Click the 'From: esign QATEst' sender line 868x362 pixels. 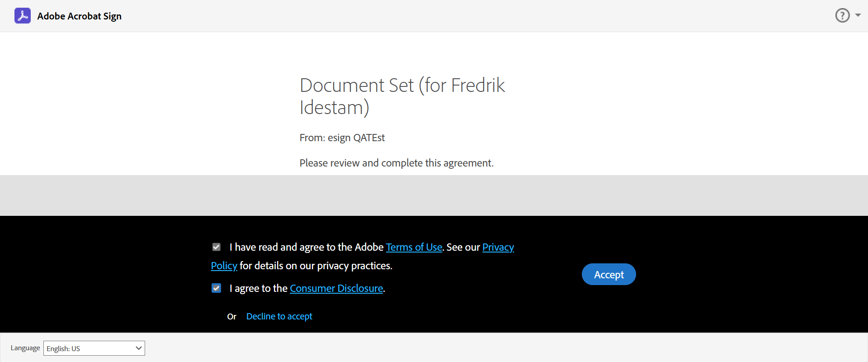click(342, 138)
